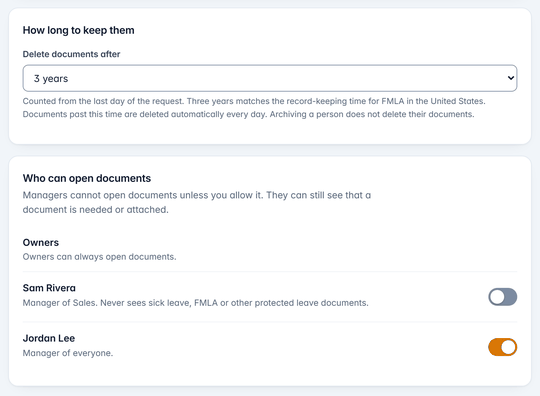Turn off Jordan Lee's document access toggle
Image resolution: width=540 pixels, height=396 pixels.
click(x=502, y=347)
